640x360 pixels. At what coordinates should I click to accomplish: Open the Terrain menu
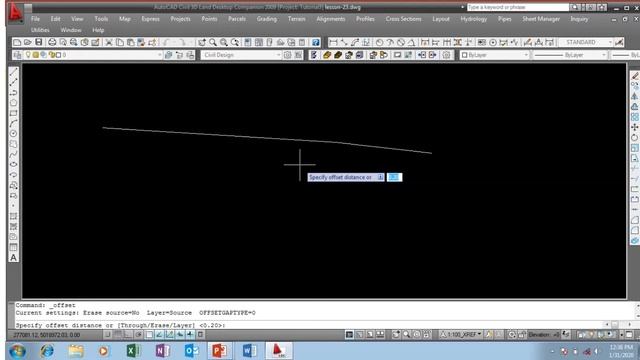coord(297,19)
